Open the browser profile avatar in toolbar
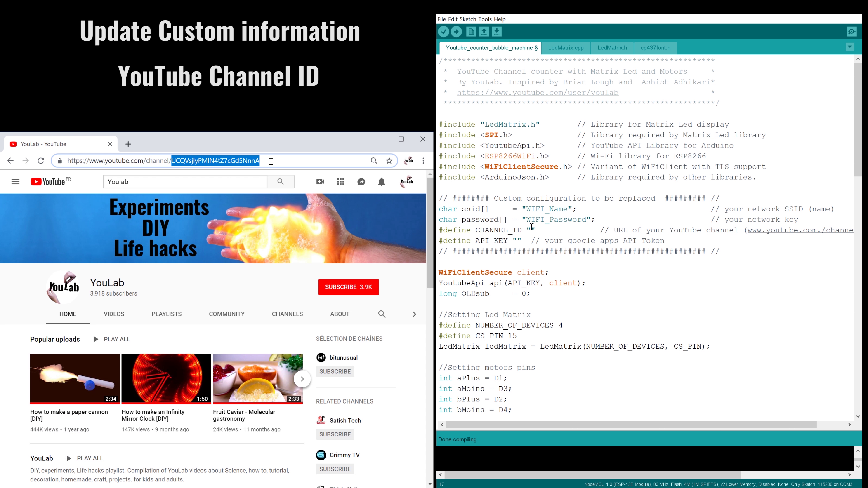 point(408,161)
